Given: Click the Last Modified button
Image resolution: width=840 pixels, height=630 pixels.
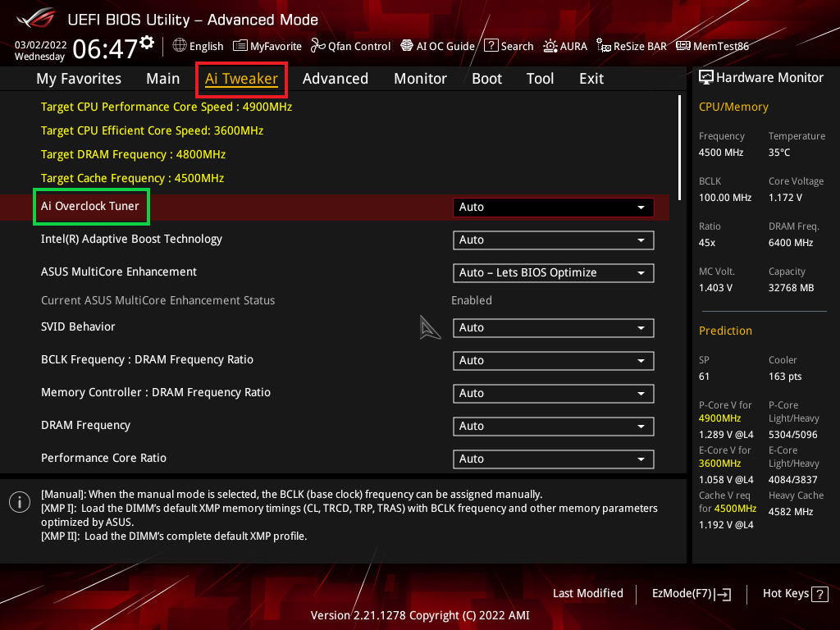Looking at the screenshot, I should (x=587, y=593).
